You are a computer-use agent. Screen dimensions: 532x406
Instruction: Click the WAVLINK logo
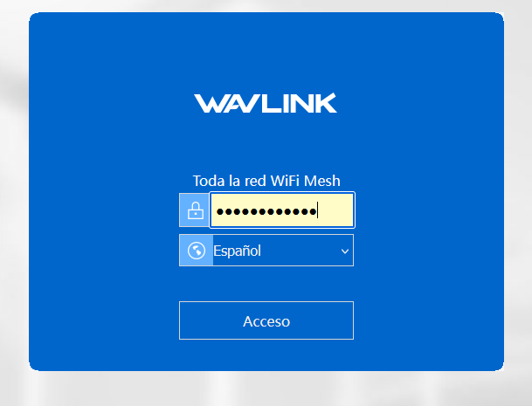[x=266, y=103]
